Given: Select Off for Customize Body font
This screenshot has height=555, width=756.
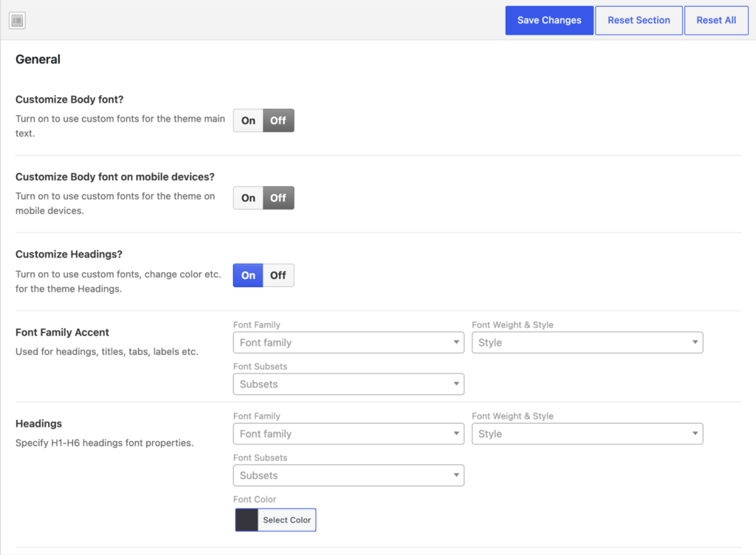Looking at the screenshot, I should [x=278, y=120].
